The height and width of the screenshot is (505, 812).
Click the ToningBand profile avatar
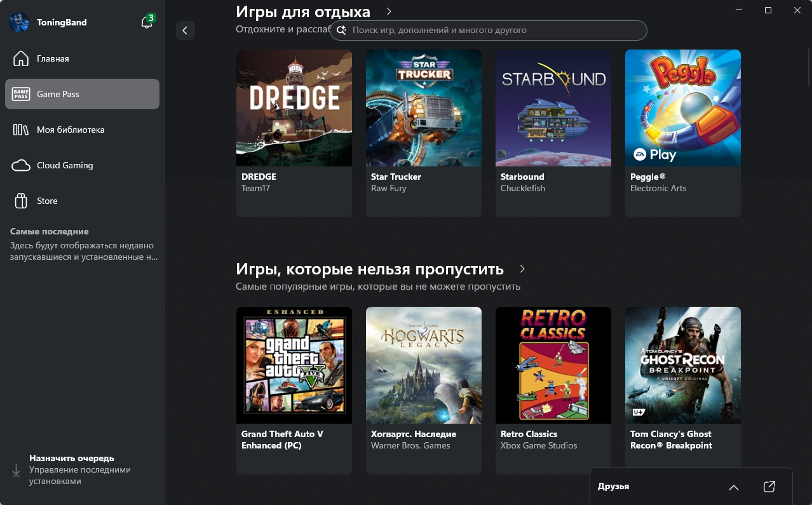[x=18, y=22]
